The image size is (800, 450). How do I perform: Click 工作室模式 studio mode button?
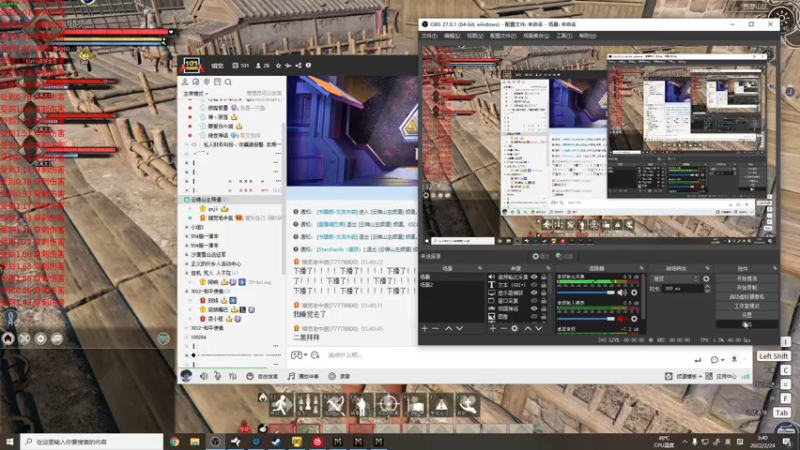(x=746, y=306)
